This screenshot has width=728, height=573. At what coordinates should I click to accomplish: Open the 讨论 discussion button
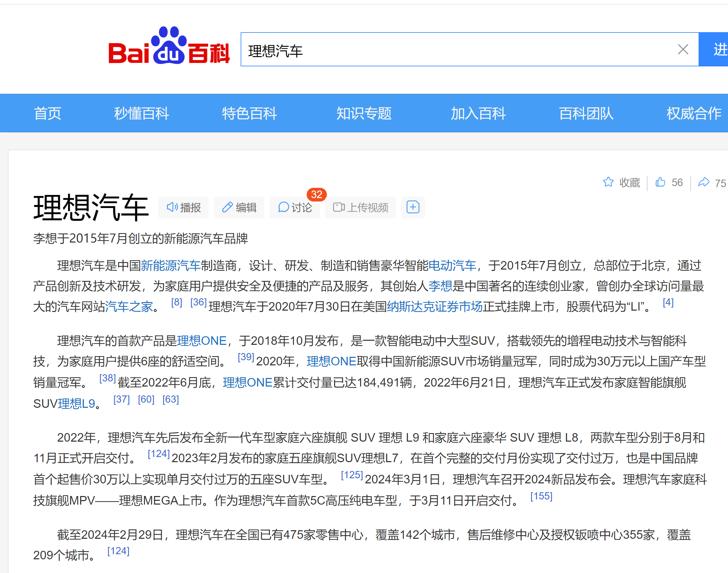(x=295, y=207)
